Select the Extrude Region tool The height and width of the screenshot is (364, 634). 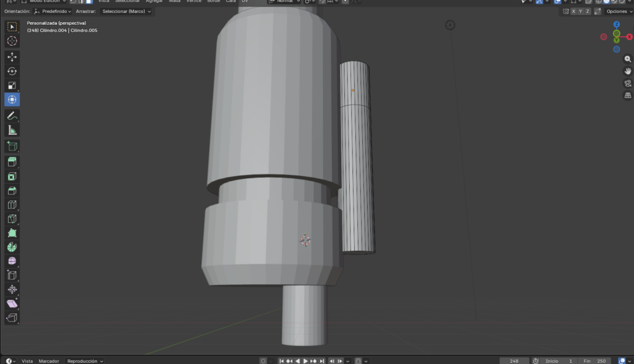point(12,162)
